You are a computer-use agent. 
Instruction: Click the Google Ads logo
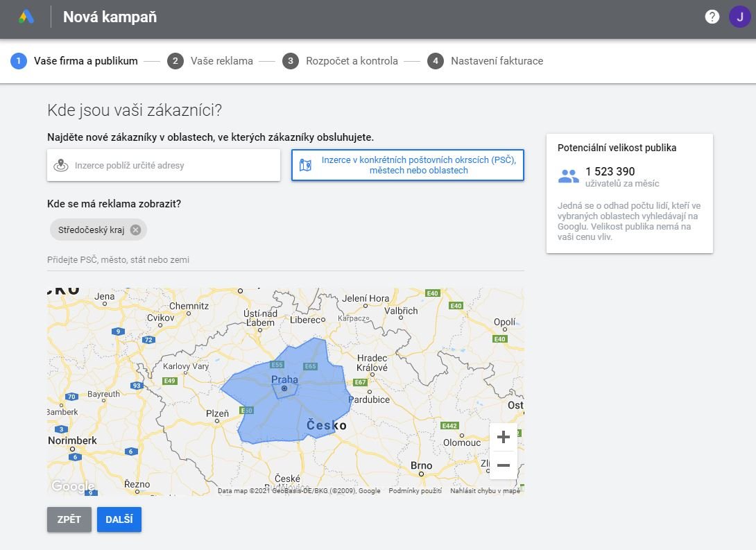tap(26, 17)
